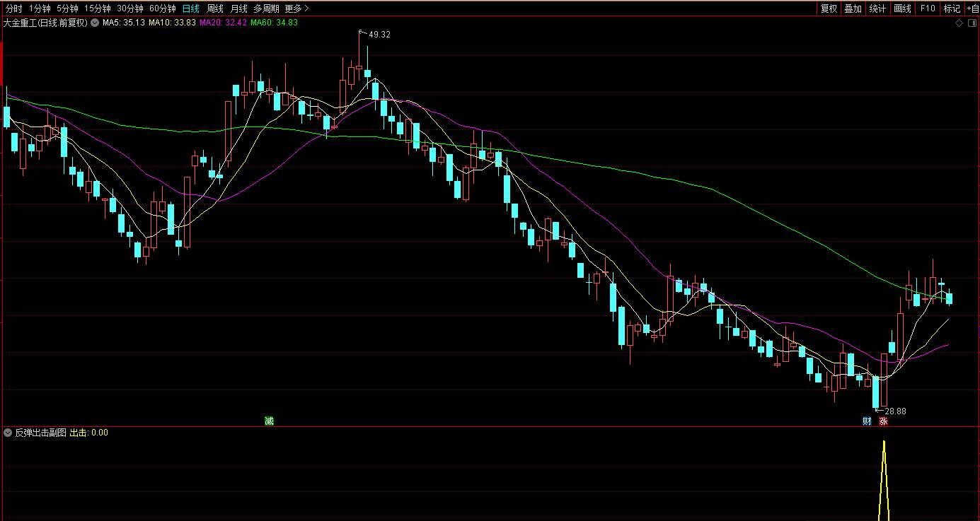Screen dimensions: 980x521
Task: Open the 统计 statistics tool
Action: (877, 8)
